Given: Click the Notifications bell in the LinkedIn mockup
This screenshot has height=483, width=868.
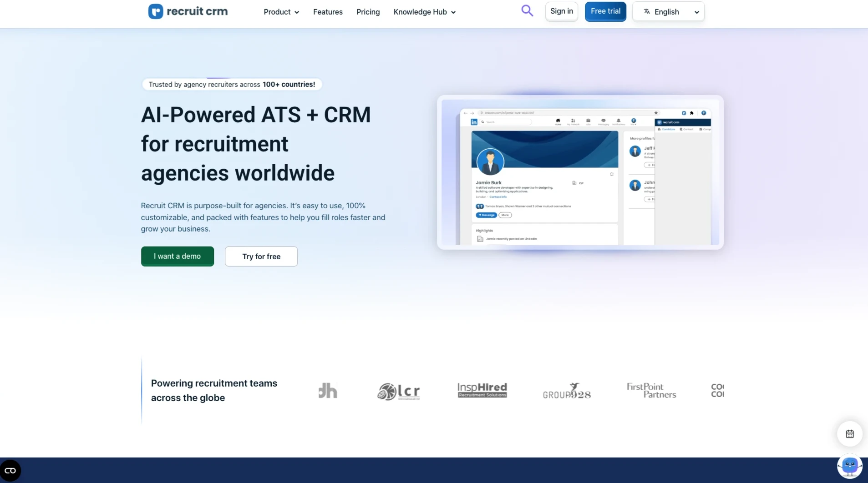Looking at the screenshot, I should pyautogui.click(x=619, y=120).
